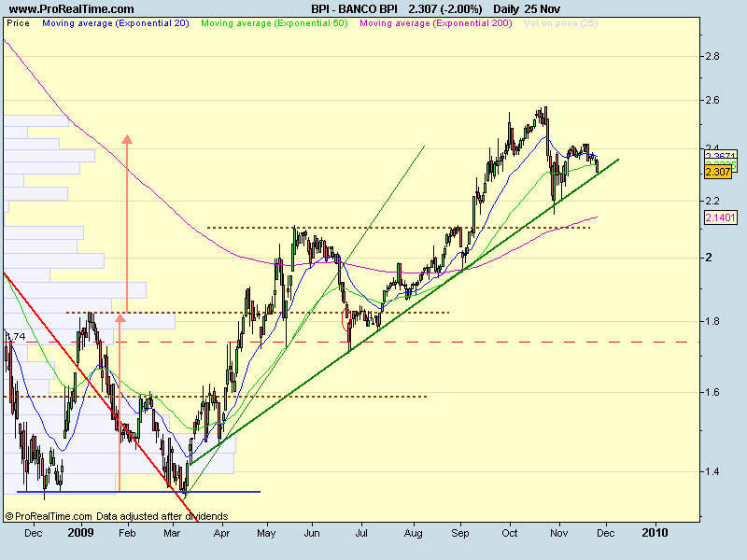
Task: Click the BPI - BANCO BPI title
Action: [x=354, y=9]
